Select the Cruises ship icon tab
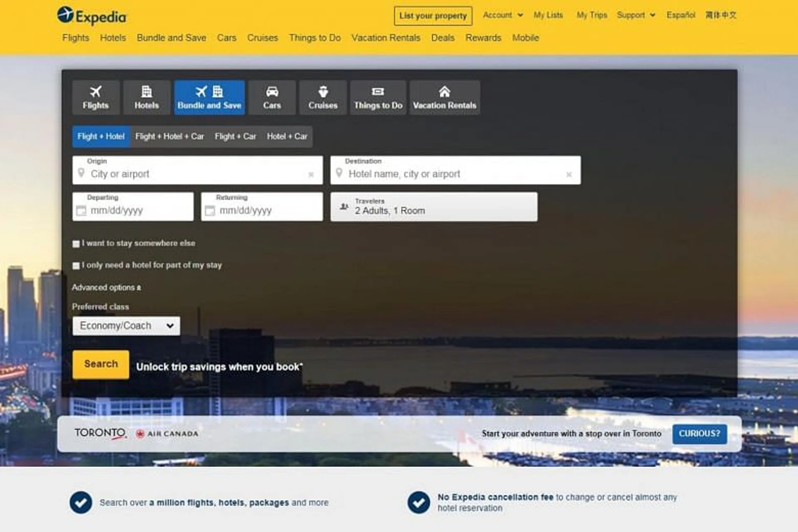This screenshot has height=532, width=798. point(323,97)
